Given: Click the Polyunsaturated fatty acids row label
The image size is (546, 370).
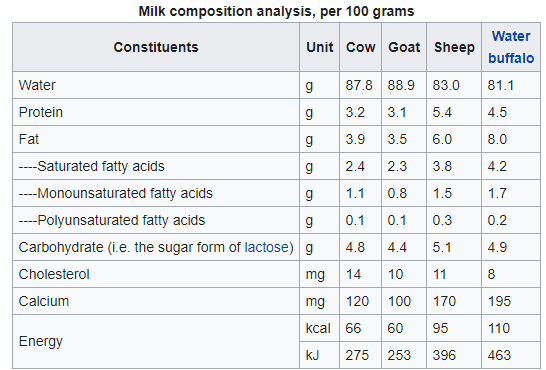Looking at the screenshot, I should coord(112,220).
